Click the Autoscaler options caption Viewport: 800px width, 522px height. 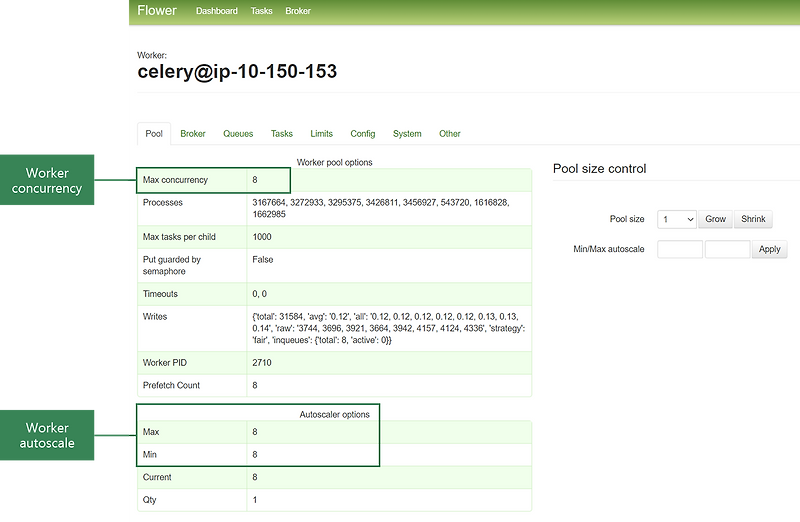click(x=335, y=414)
